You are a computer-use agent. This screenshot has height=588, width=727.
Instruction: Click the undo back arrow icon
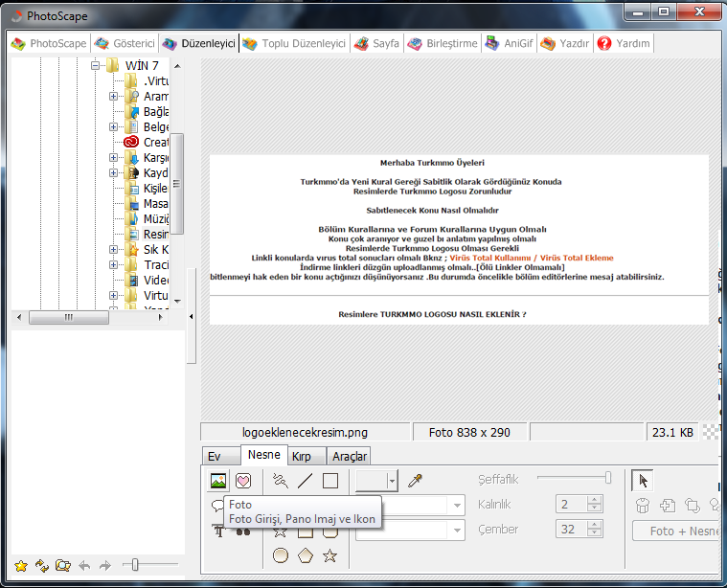[x=84, y=566]
